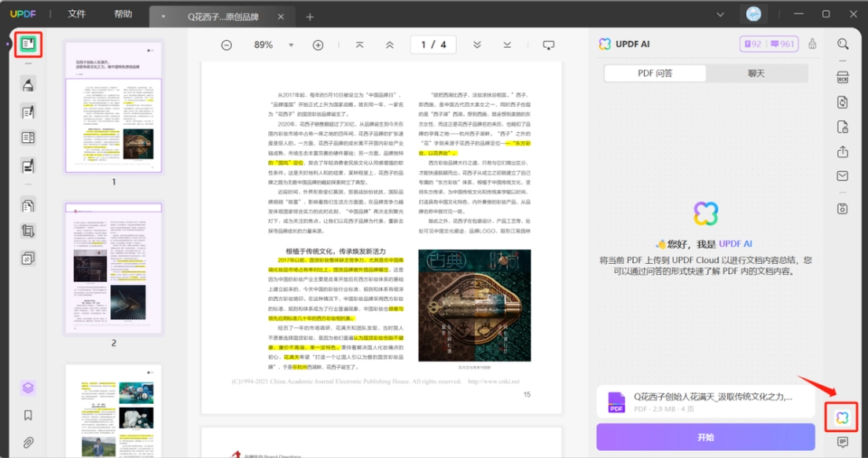Select page 2 thumbnail
The image size is (868, 458).
pos(113,269)
